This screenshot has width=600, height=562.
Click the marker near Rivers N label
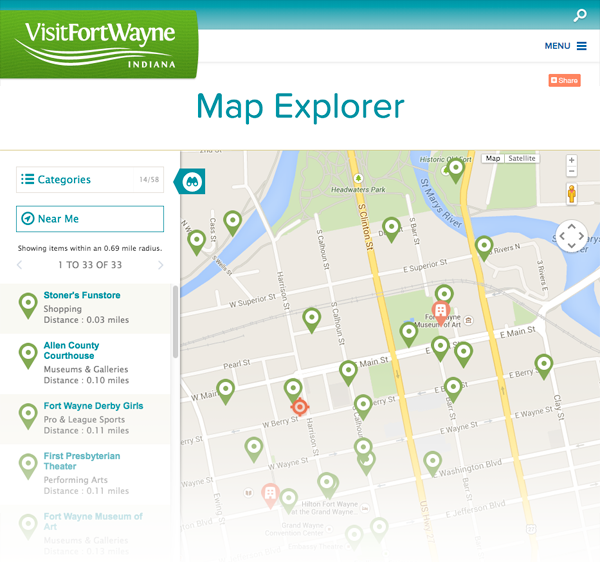484,248
